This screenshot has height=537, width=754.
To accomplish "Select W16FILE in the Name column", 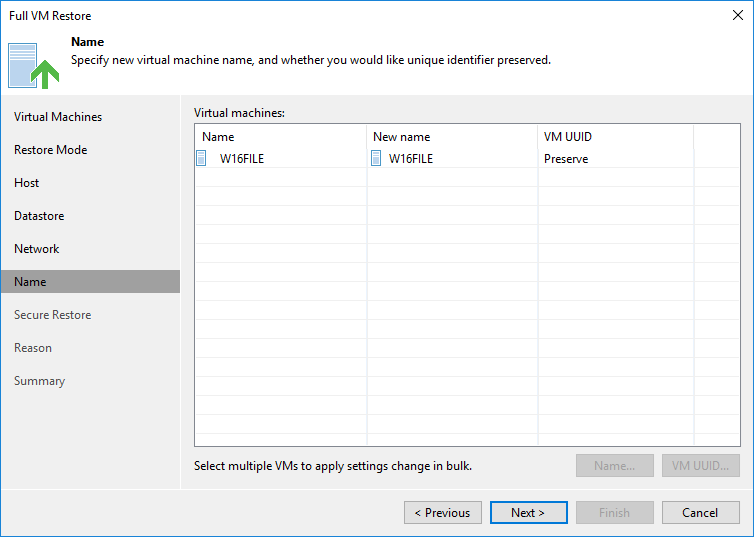I will (242, 159).
